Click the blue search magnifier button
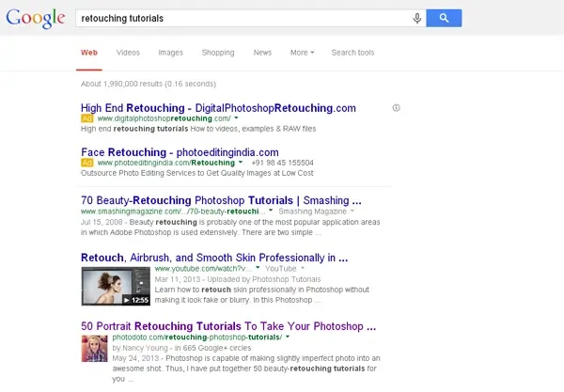564x392 pixels. (x=444, y=18)
